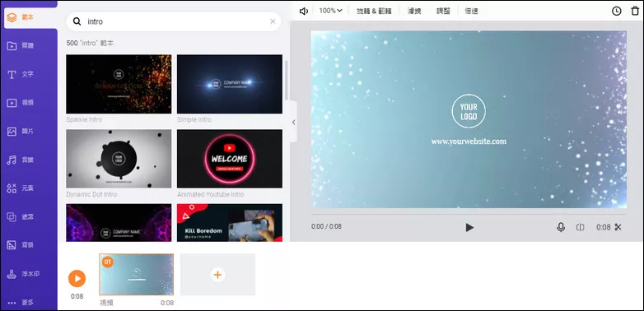Select the Simple Intro template thumbnail
Image resolution: width=644 pixels, height=311 pixels.
230,84
